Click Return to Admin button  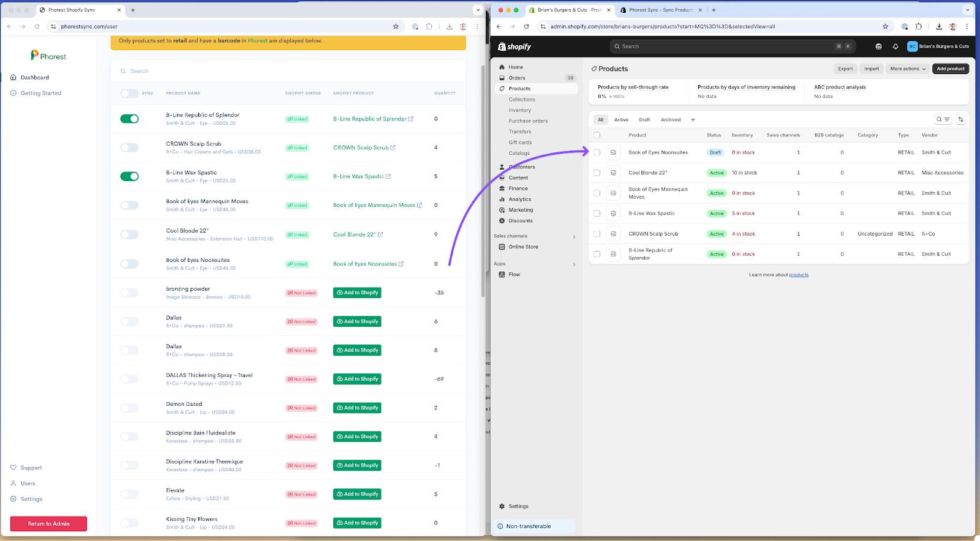[x=48, y=524]
